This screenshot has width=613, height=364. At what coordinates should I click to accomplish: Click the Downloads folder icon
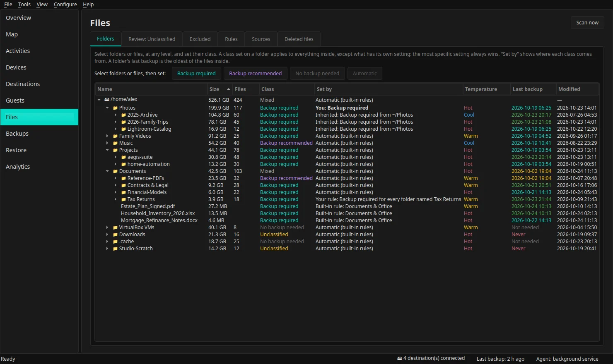click(116, 235)
